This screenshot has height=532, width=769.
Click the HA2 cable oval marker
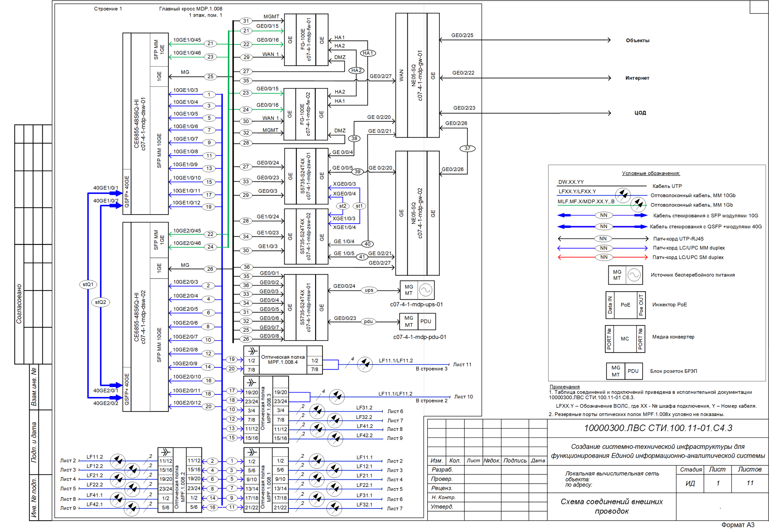tap(356, 70)
